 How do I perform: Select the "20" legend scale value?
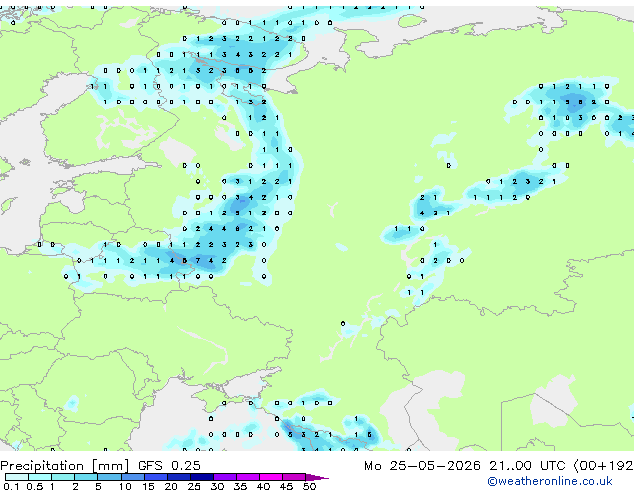tap(171, 486)
